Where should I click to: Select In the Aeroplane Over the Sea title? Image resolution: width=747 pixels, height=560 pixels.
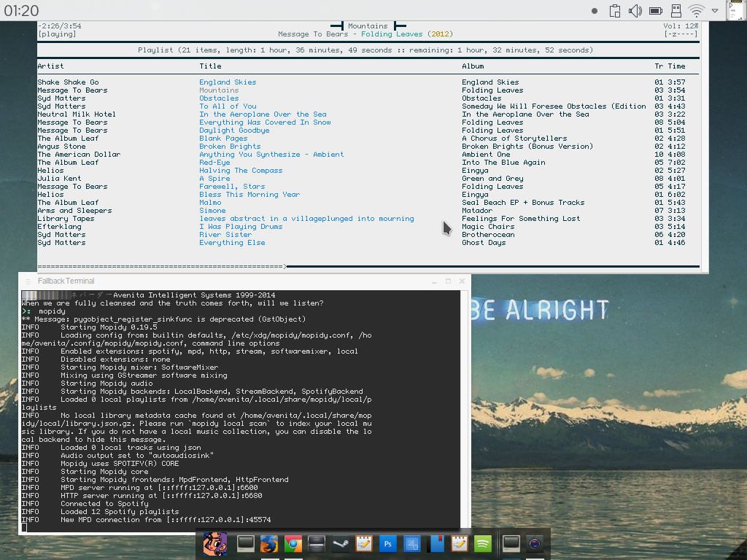[x=263, y=114]
